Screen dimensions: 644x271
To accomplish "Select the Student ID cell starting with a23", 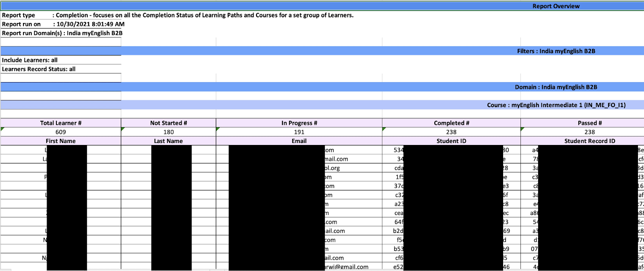I will (451, 204).
